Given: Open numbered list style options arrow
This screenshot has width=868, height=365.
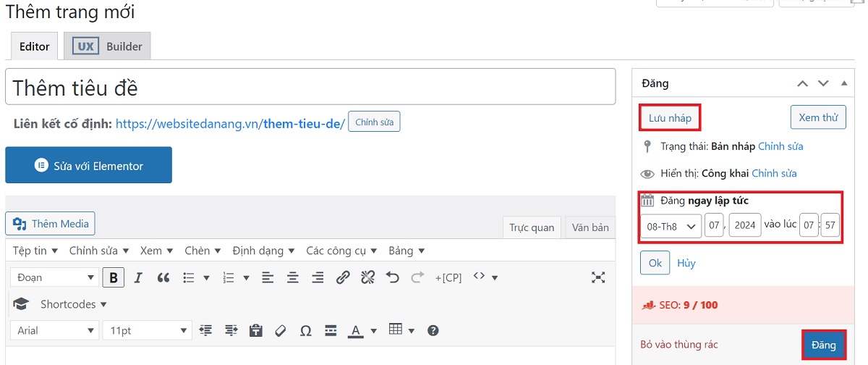Looking at the screenshot, I should pyautogui.click(x=247, y=277).
